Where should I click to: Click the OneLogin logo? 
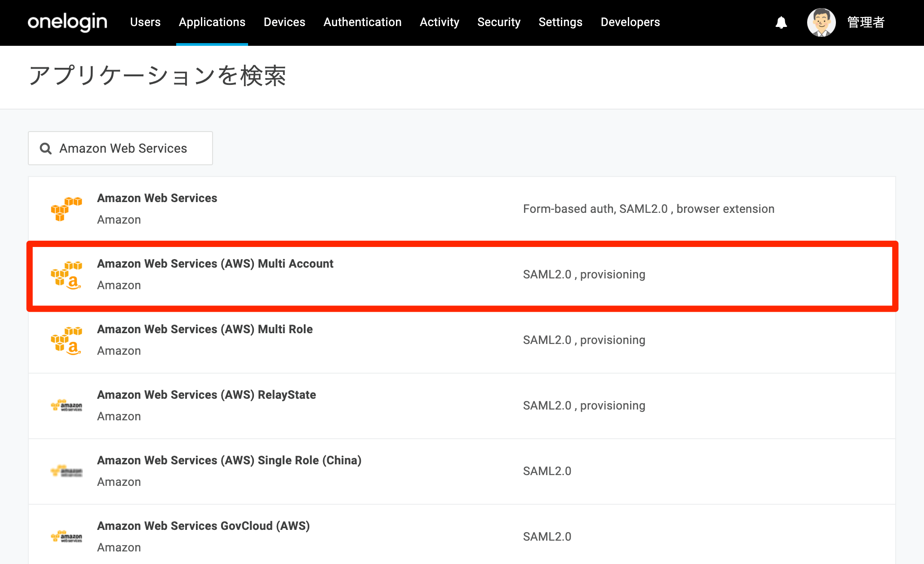tap(67, 22)
